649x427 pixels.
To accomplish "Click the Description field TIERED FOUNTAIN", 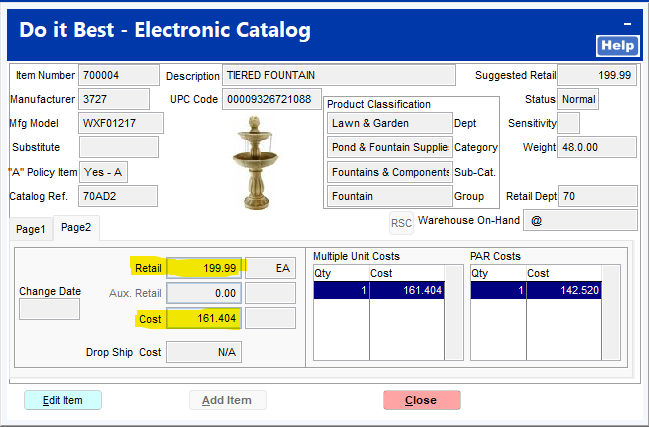I will click(339, 75).
